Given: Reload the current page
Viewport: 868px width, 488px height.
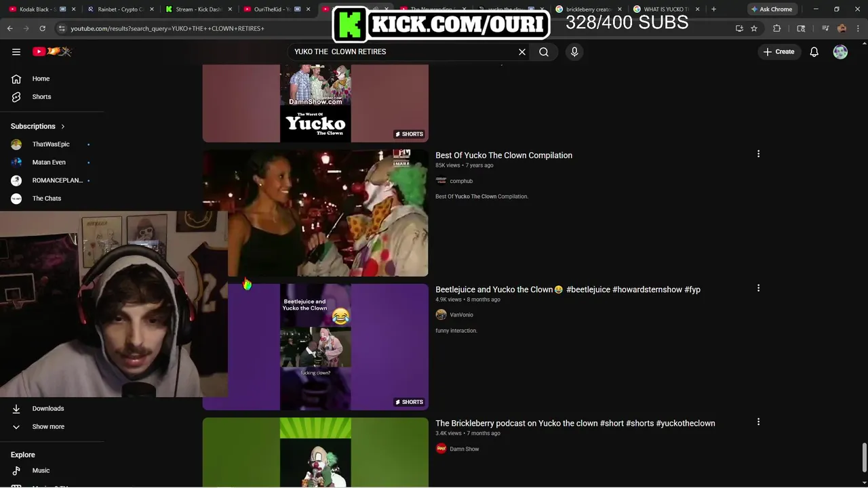Looking at the screenshot, I should click(42, 28).
